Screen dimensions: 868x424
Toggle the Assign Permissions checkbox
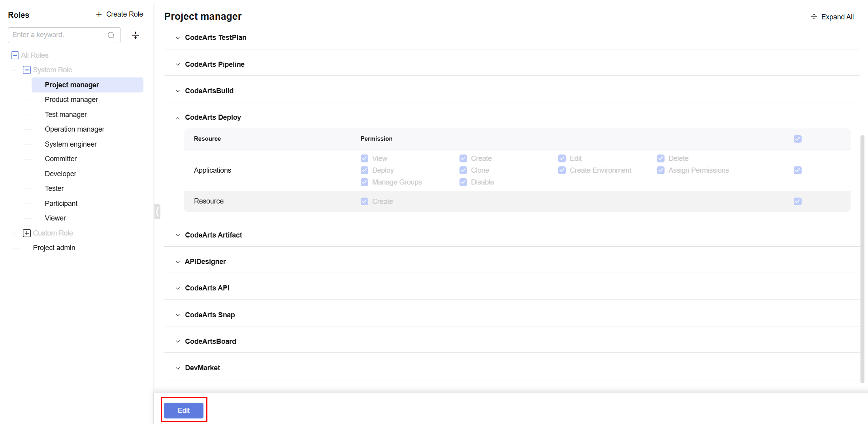tap(661, 170)
